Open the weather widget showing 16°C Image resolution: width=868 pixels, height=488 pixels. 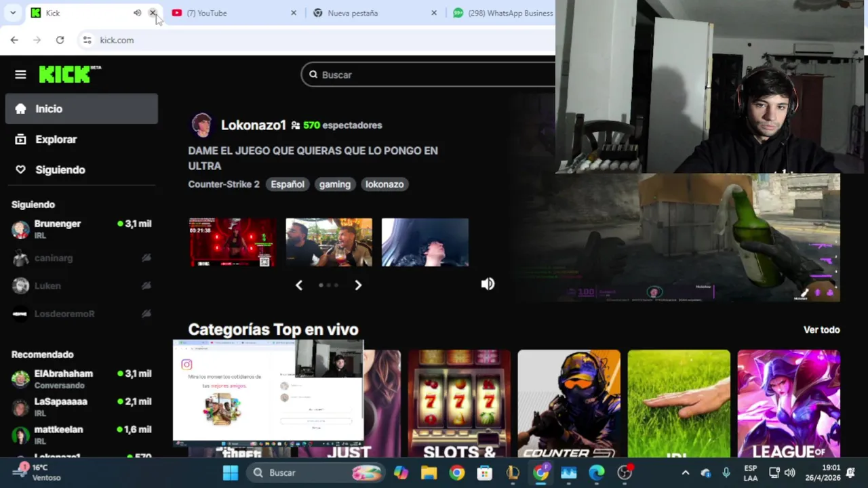37,472
